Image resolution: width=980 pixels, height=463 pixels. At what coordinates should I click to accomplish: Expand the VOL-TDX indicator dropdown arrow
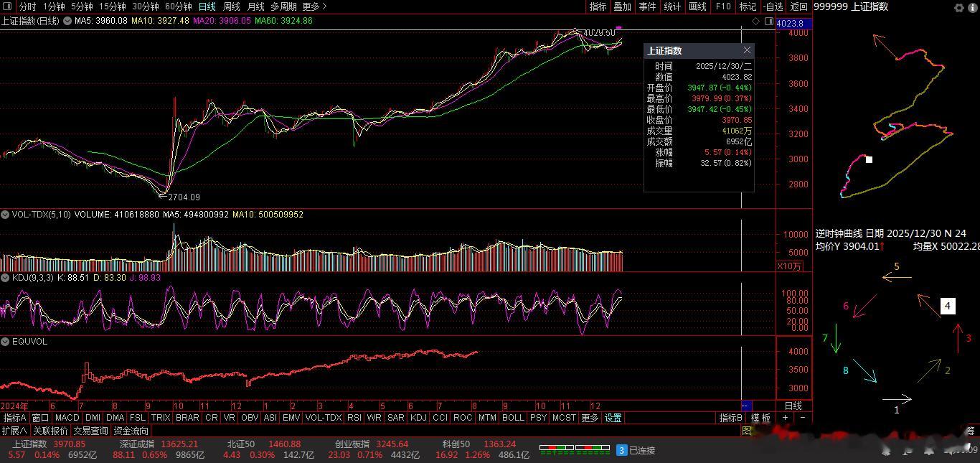pyautogui.click(x=5, y=215)
